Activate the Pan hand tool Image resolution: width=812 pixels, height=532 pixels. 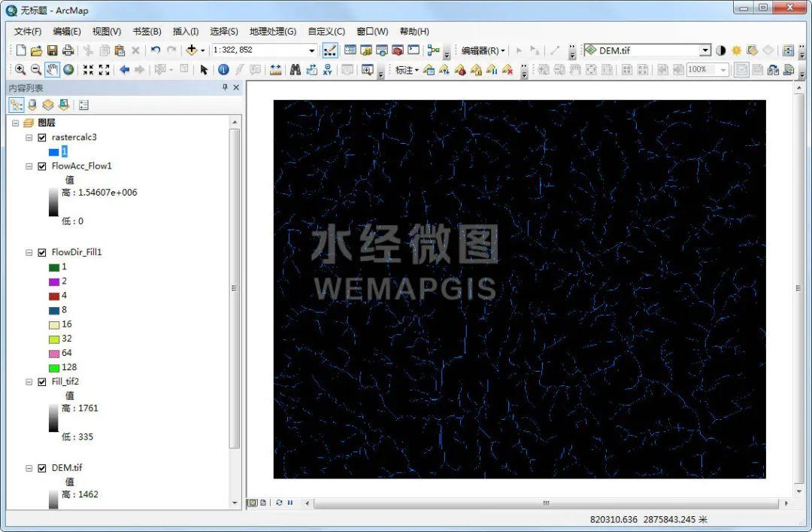[x=53, y=69]
